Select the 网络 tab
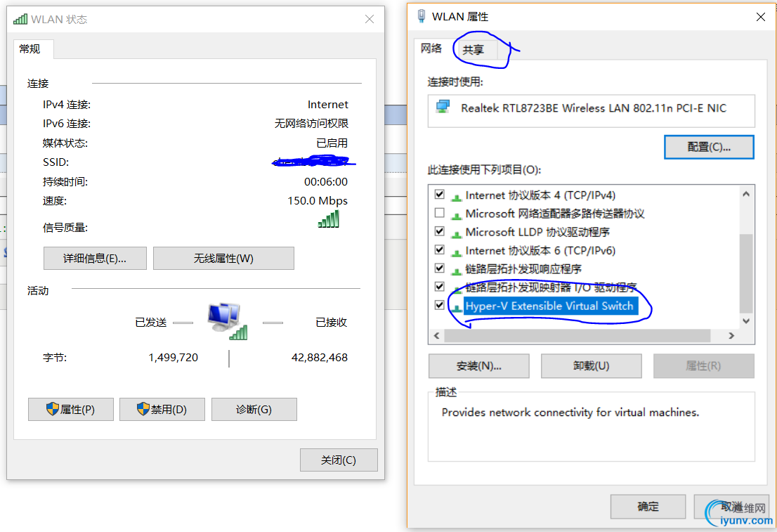The width and height of the screenshot is (777, 532). point(431,48)
